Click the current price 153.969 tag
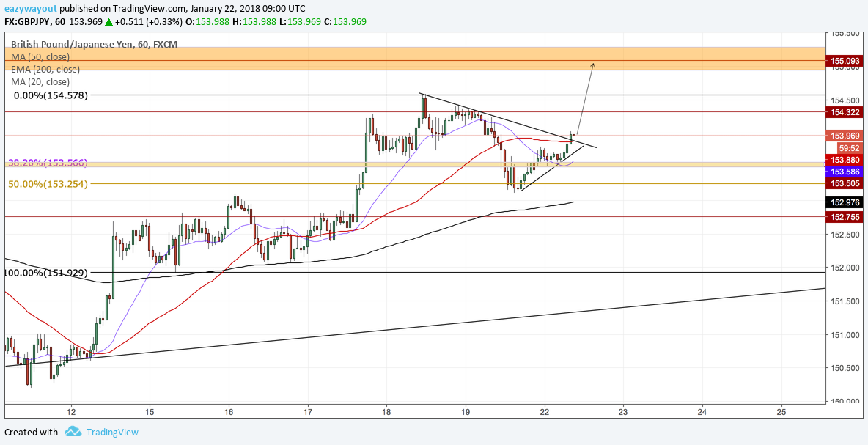The height and width of the screenshot is (445, 868). 845,136
